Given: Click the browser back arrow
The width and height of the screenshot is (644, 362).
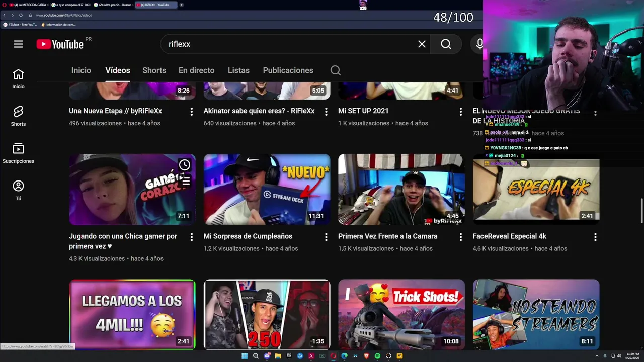Looking at the screenshot, I should [x=5, y=15].
